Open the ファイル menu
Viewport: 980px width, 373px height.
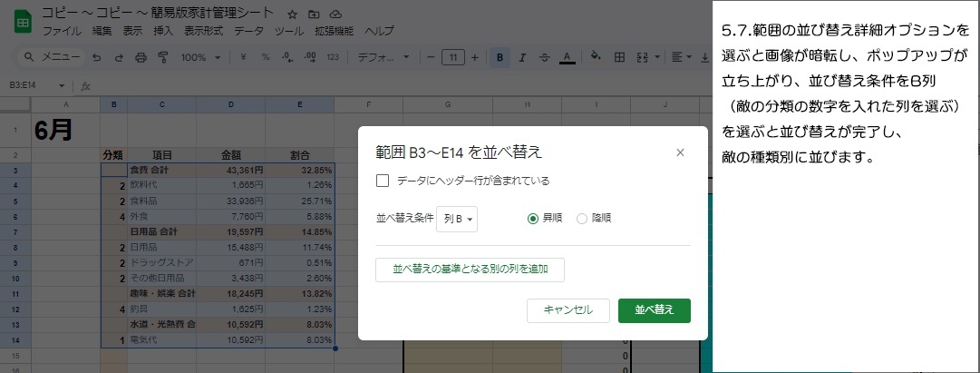(62, 31)
